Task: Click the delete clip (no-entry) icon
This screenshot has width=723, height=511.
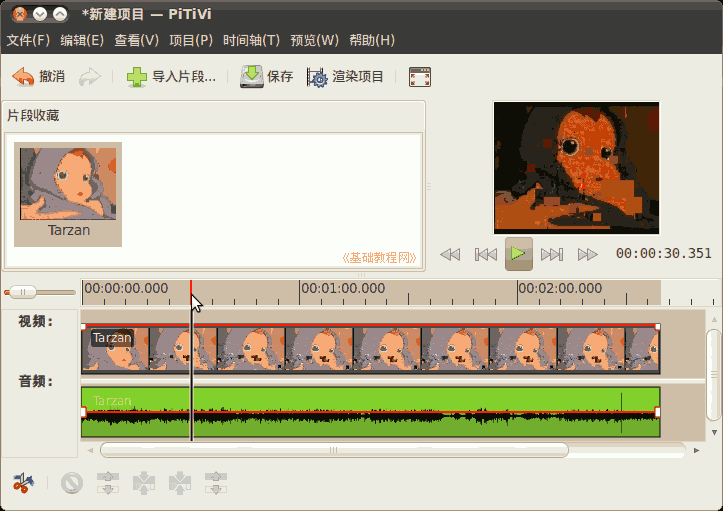Action: (72, 483)
